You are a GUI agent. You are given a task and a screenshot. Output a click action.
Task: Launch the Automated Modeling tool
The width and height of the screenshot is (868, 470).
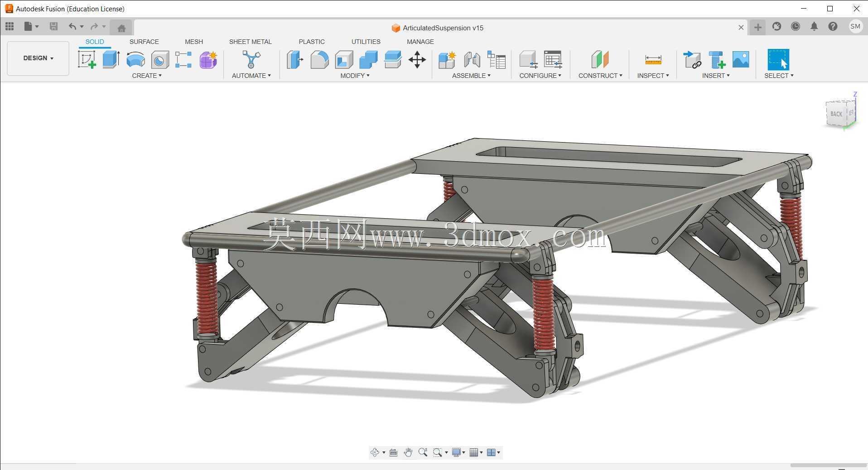[x=251, y=59]
